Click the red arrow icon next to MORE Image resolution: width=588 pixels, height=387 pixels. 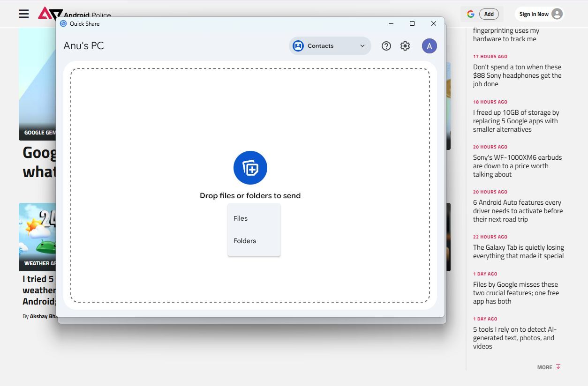pos(558,367)
